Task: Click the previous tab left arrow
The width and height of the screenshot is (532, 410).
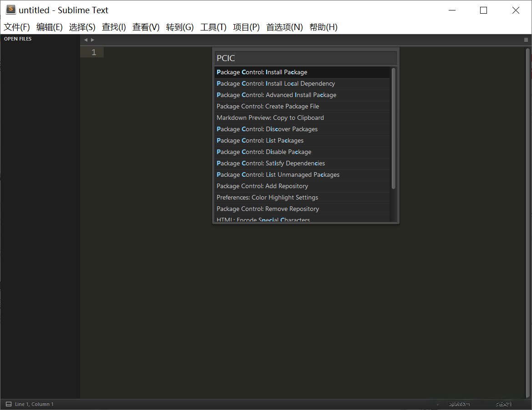Action: [86, 40]
